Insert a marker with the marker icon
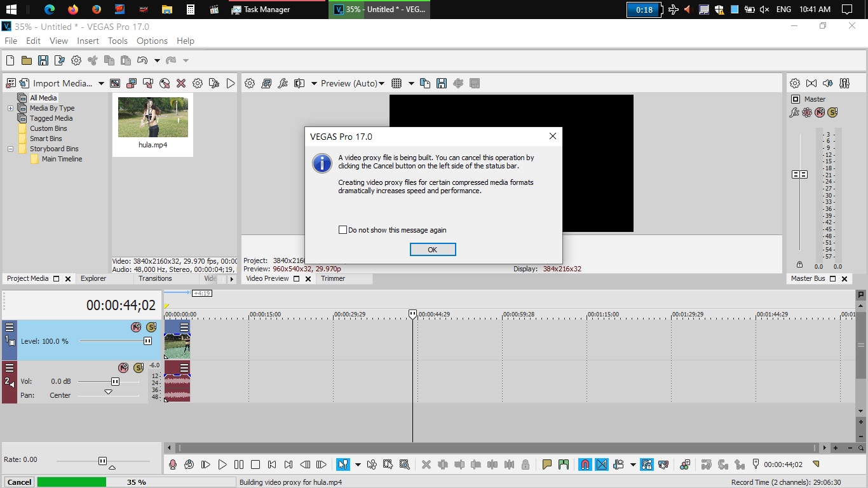 point(547,464)
